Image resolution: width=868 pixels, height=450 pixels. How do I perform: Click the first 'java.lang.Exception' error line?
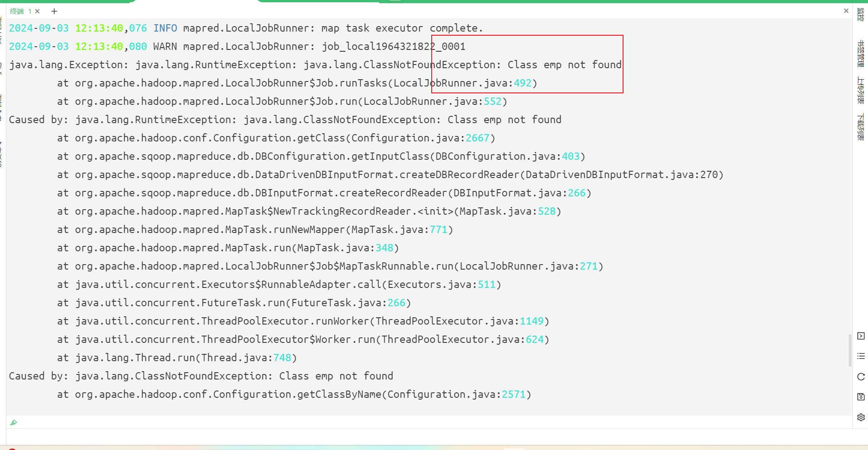[315, 65]
